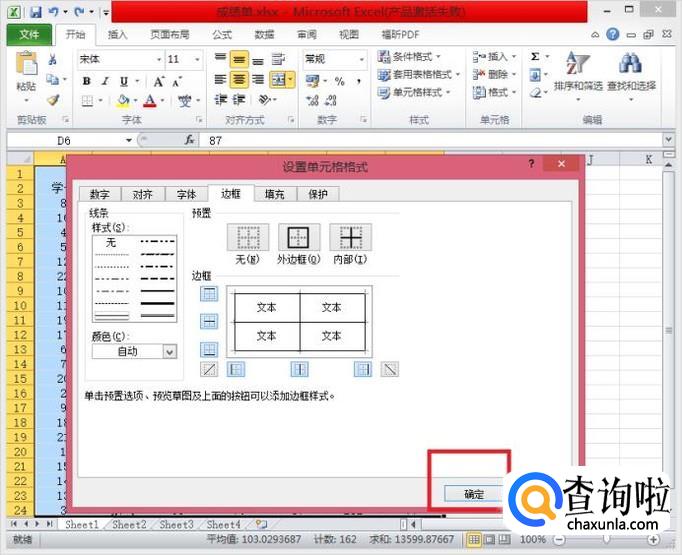Click the 无 no-border preset button
The height and width of the screenshot is (555, 682).
[x=248, y=237]
